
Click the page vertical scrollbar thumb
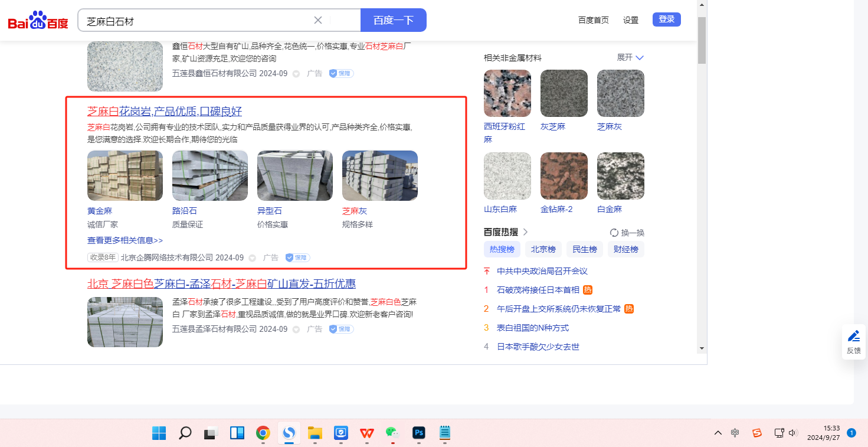(702, 40)
